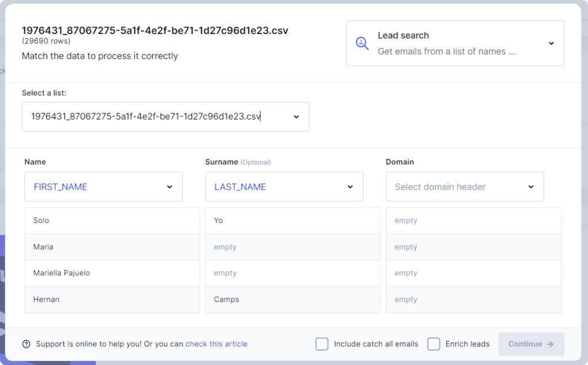
Task: Expand the Select domain header dropdown
Action: coord(465,187)
